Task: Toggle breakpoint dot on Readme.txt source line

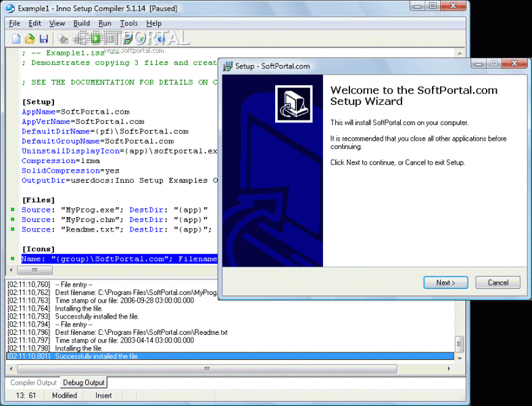Action: (x=13, y=229)
